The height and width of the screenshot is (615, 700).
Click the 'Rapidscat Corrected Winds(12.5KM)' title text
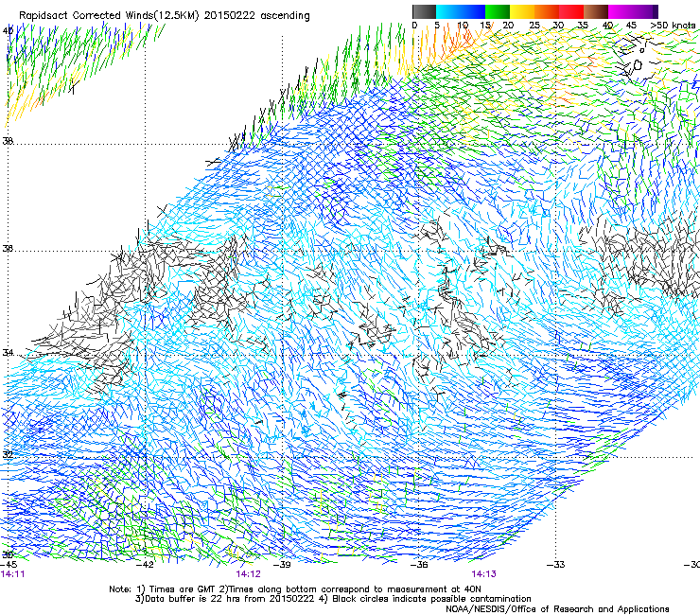110,16
